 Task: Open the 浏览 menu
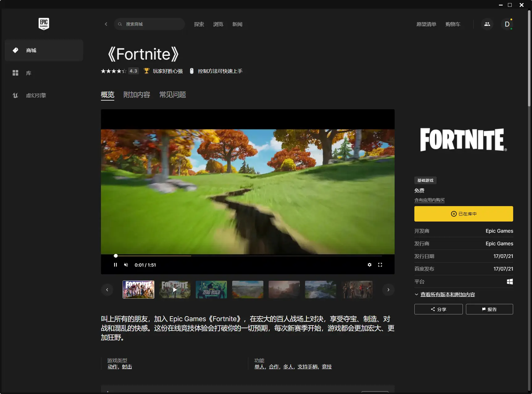tap(218, 24)
